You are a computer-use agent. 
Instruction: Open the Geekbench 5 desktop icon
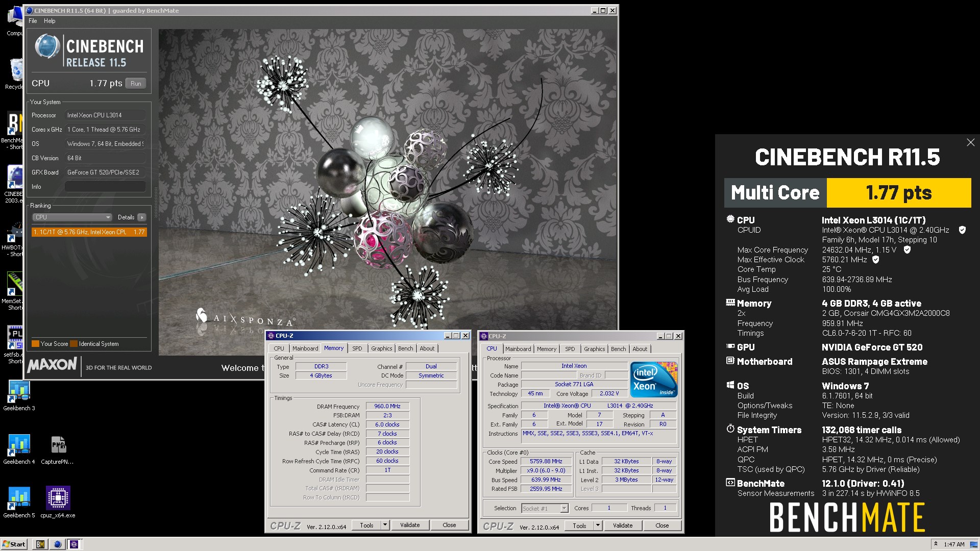pyautogui.click(x=19, y=503)
